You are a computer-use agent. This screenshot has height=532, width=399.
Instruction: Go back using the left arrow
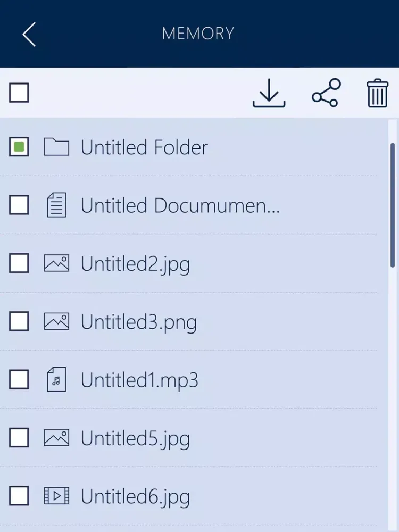29,34
